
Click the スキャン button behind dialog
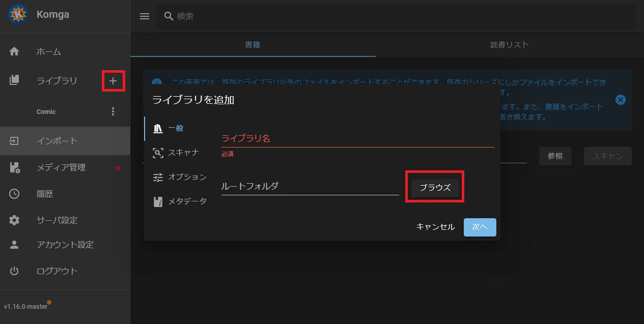[x=608, y=156]
